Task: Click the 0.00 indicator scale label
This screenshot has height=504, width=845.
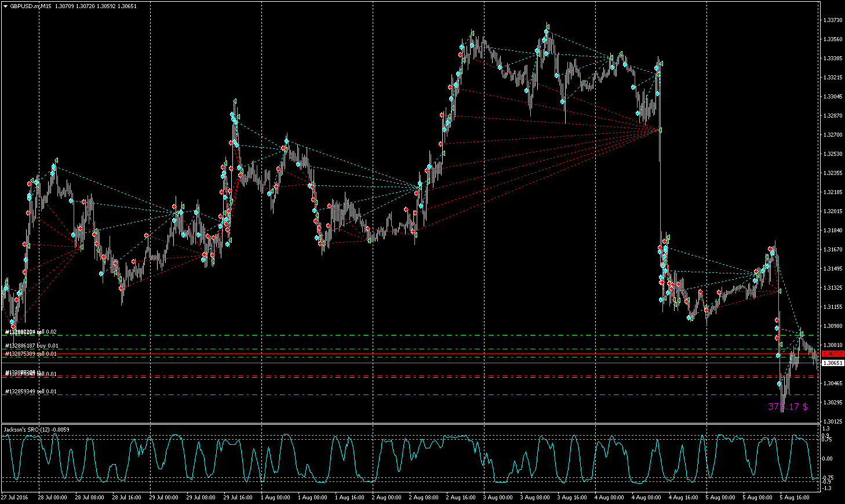Action: 828,459
